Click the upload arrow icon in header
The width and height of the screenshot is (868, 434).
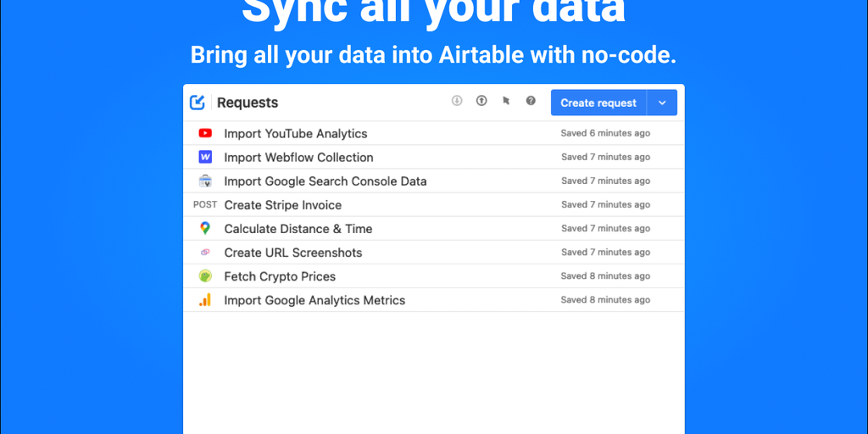point(481,101)
